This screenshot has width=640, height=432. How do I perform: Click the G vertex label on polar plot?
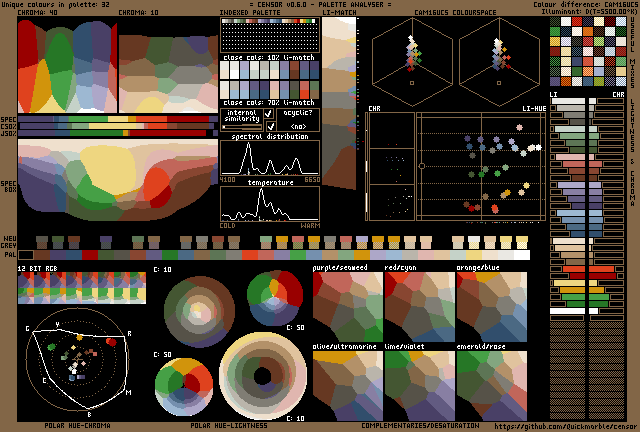click(x=27, y=328)
